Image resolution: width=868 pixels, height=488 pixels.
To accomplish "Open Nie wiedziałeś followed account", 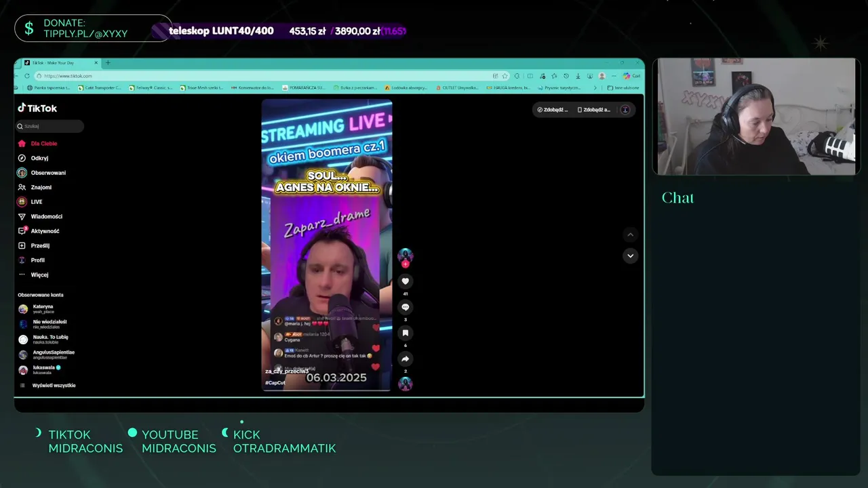I will [x=44, y=324].
